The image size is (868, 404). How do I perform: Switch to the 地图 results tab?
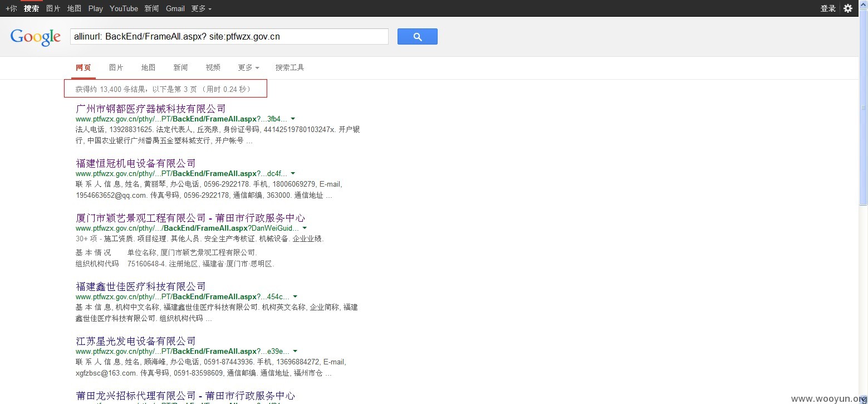click(x=148, y=67)
